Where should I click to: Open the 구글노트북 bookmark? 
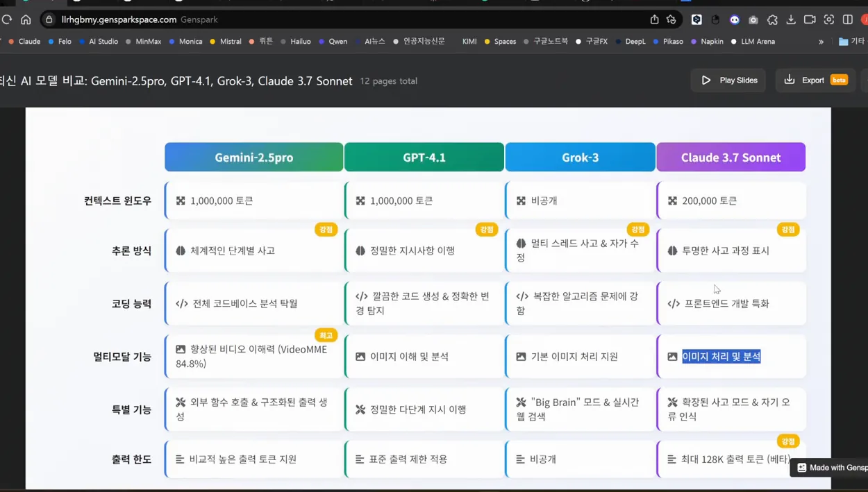[546, 42]
